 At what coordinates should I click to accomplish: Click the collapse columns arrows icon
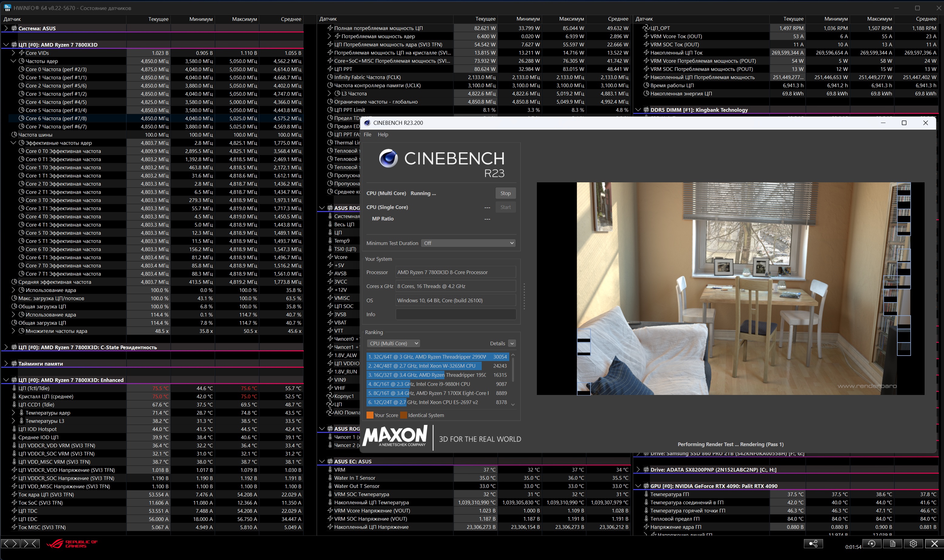pyautogui.click(x=30, y=543)
